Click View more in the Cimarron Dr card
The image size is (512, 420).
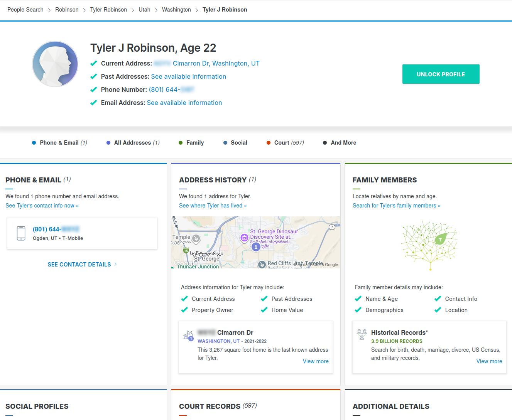point(316,361)
